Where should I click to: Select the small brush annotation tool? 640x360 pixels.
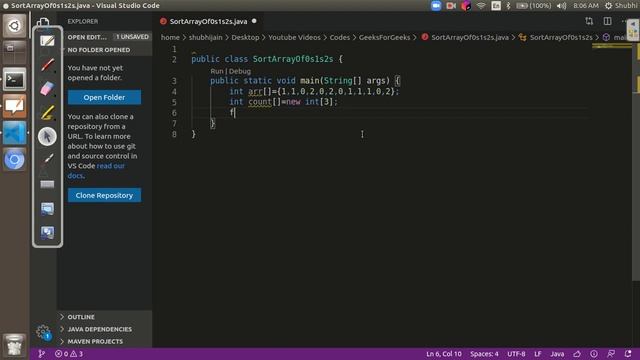[48, 159]
